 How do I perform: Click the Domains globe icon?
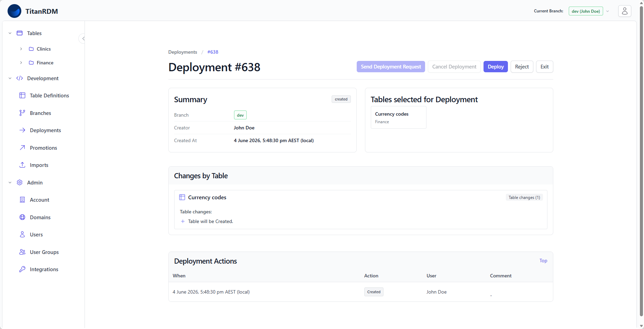click(22, 217)
